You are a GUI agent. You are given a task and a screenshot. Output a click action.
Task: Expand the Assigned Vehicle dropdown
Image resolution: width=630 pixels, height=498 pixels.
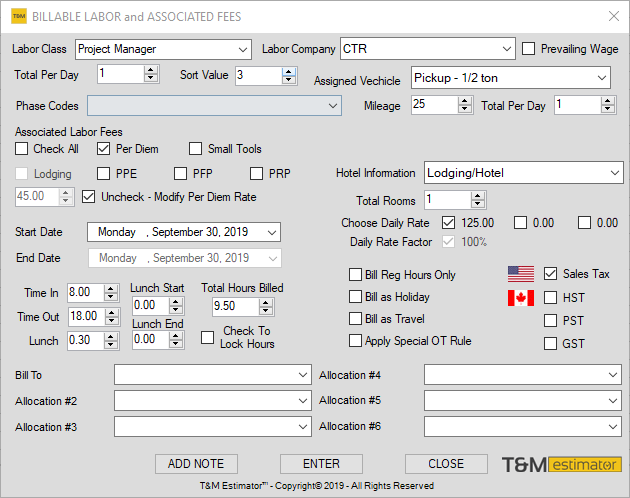[x=601, y=78]
